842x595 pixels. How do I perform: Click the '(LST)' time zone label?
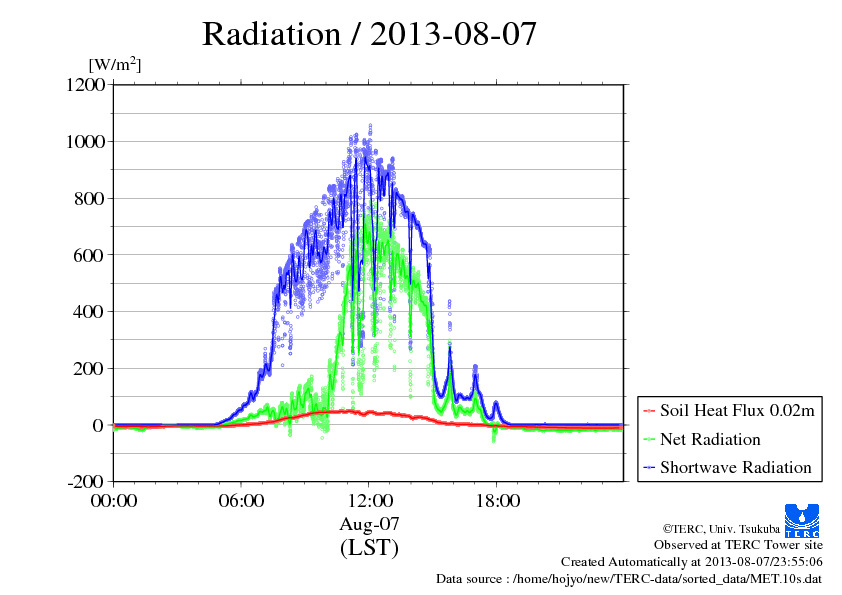(x=369, y=547)
